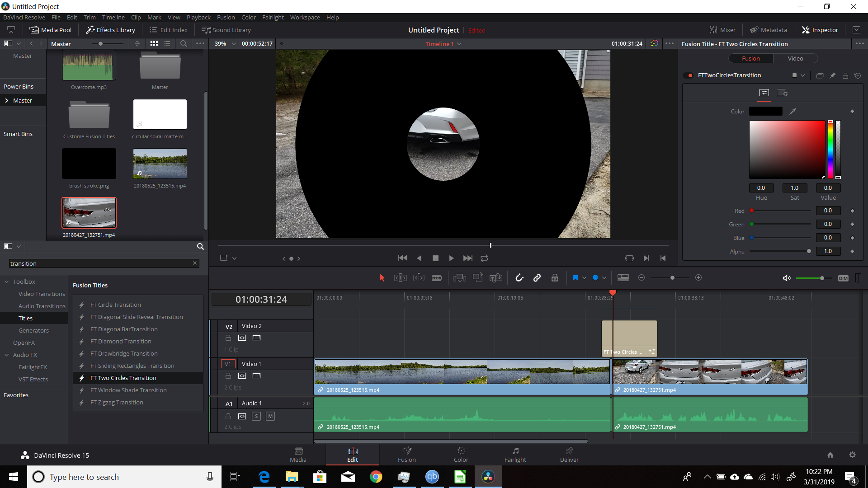Select the dynamic trim mode tool
Screen dimensions: 868x488
pyautogui.click(x=419, y=278)
